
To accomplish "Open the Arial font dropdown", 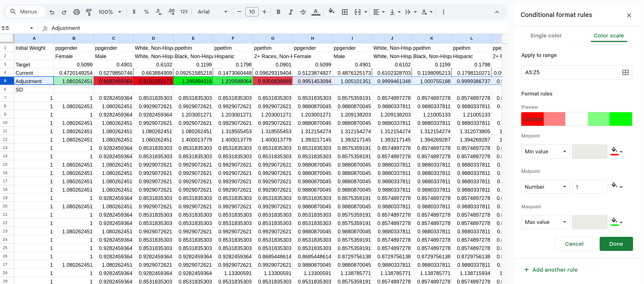I will tap(212, 12).
